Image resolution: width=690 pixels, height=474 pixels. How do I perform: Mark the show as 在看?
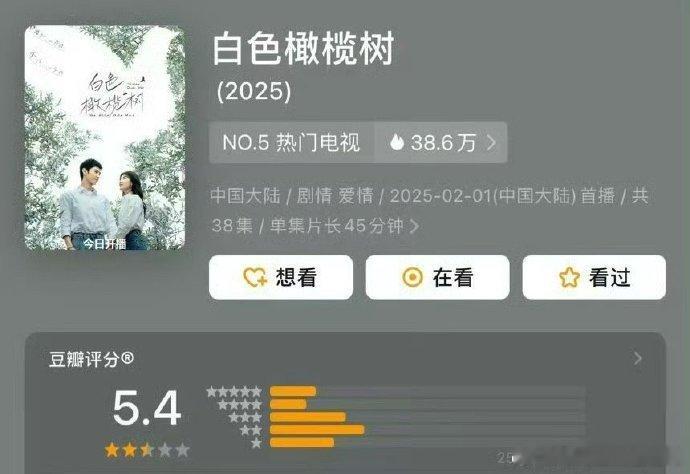(437, 277)
